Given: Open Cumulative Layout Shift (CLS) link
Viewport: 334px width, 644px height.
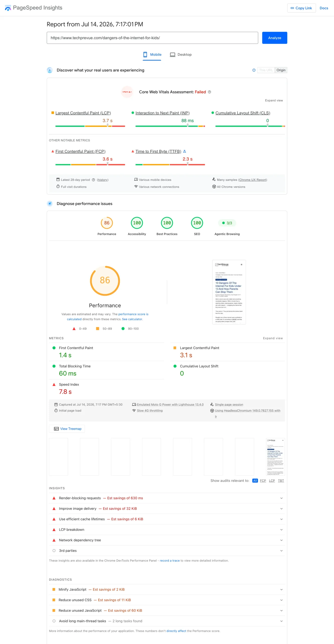Looking at the screenshot, I should point(243,113).
